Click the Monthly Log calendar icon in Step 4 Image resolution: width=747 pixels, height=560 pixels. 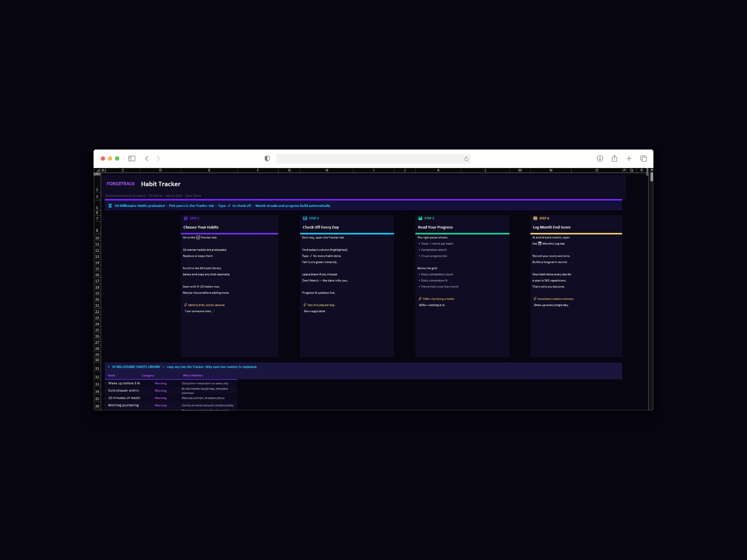coord(540,244)
